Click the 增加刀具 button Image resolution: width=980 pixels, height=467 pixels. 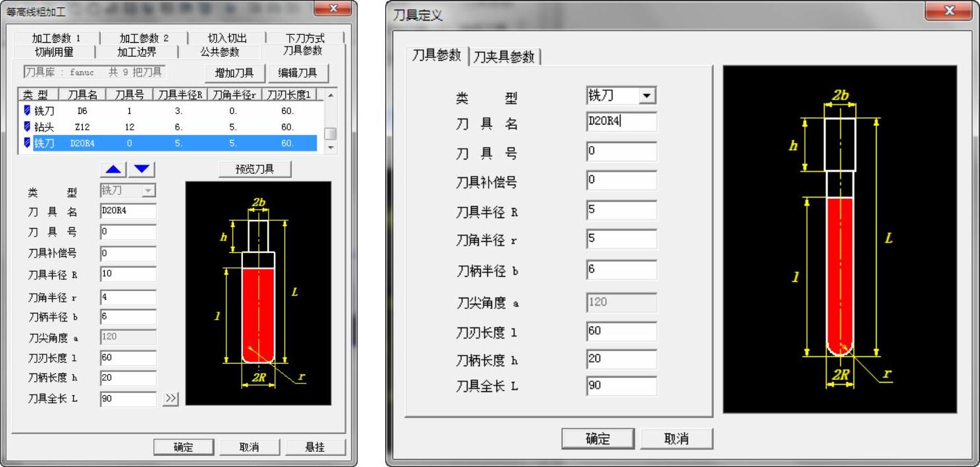(234, 73)
